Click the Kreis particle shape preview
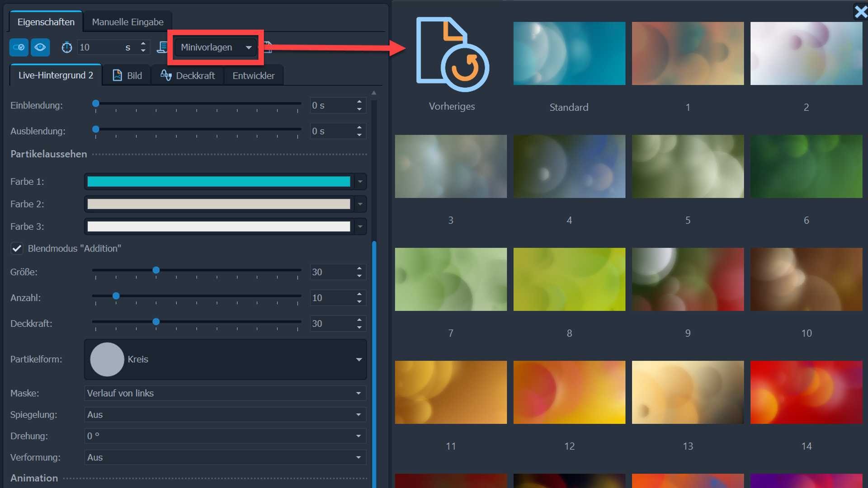Viewport: 868px width, 488px height. tap(107, 359)
